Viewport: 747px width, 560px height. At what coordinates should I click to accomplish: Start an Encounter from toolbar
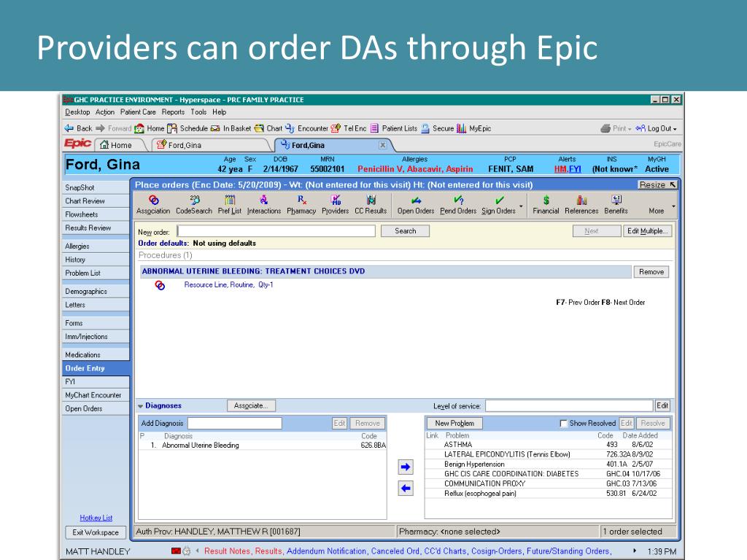pyautogui.click(x=306, y=128)
